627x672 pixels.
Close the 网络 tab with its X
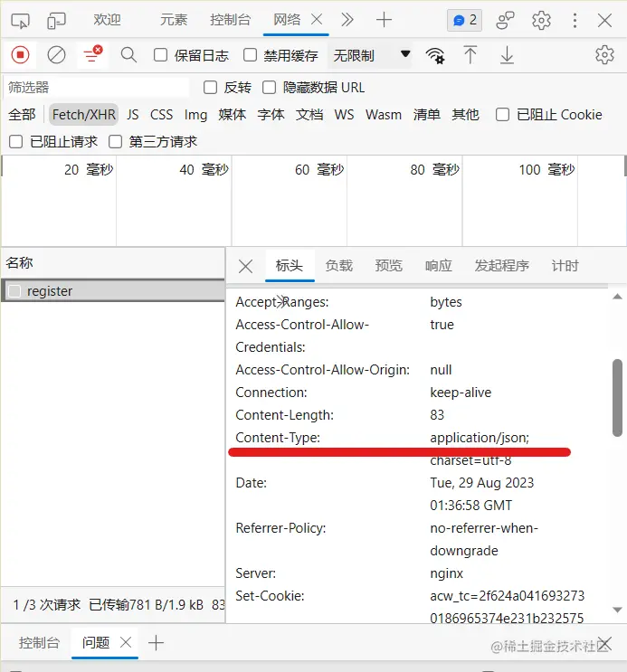[317, 19]
